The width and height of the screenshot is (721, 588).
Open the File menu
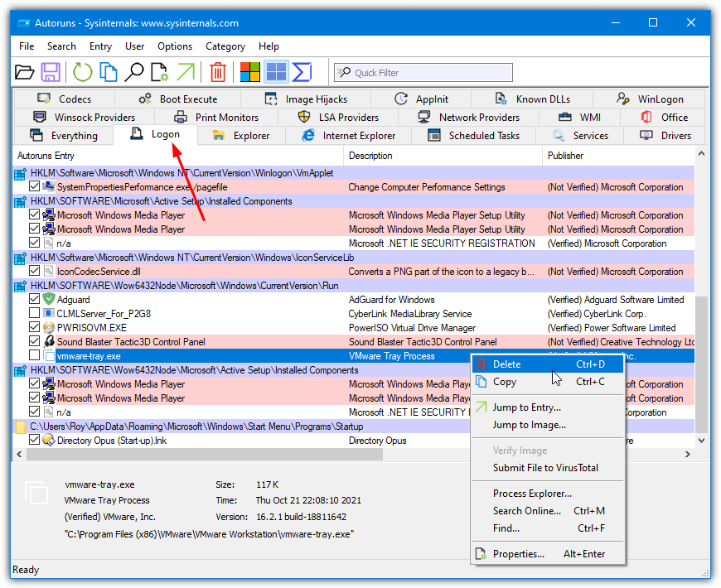click(x=27, y=46)
